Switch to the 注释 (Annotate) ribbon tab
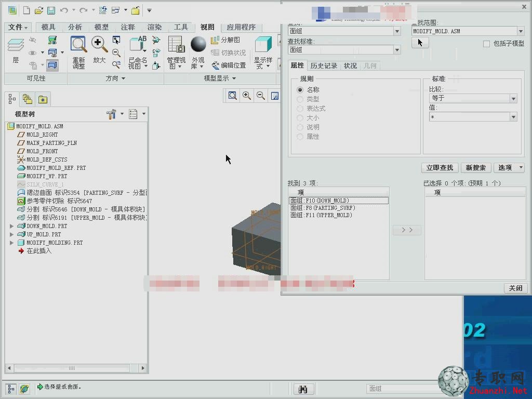532x399 pixels. [x=128, y=27]
